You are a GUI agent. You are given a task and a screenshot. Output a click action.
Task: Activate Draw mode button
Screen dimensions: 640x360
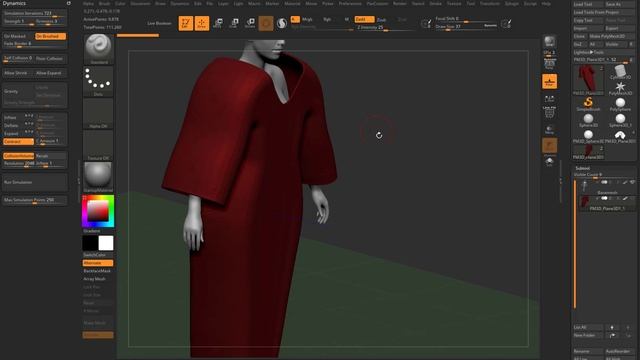pos(202,23)
